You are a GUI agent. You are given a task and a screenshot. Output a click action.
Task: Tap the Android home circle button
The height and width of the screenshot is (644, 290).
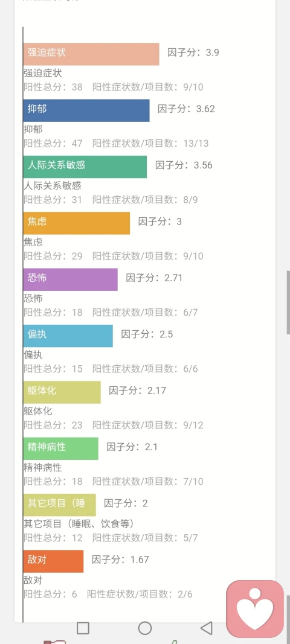click(145, 628)
